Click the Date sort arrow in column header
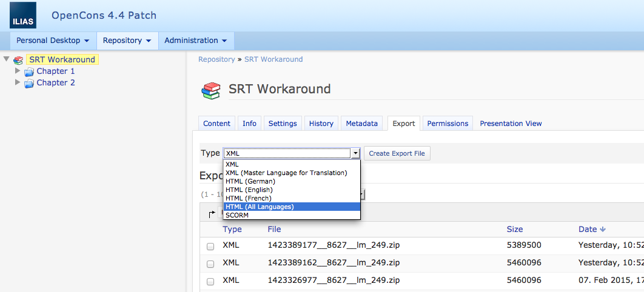Viewport: 644px width, 292px height. coord(602,230)
